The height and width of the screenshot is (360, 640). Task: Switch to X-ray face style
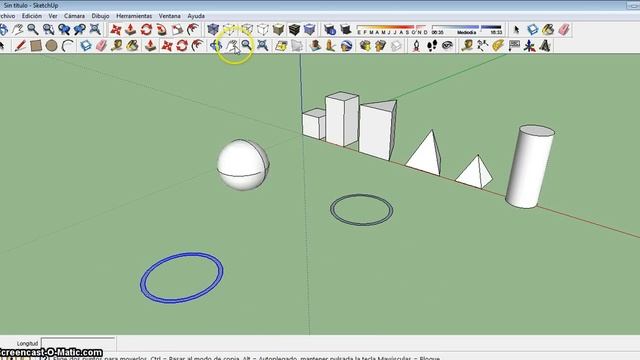(213, 29)
